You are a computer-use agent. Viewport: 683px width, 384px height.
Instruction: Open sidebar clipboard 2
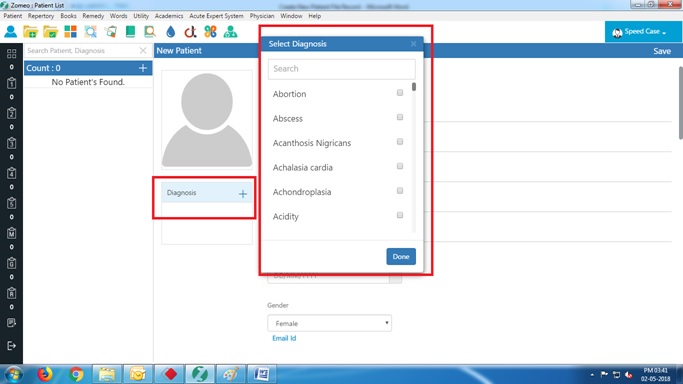(x=11, y=113)
